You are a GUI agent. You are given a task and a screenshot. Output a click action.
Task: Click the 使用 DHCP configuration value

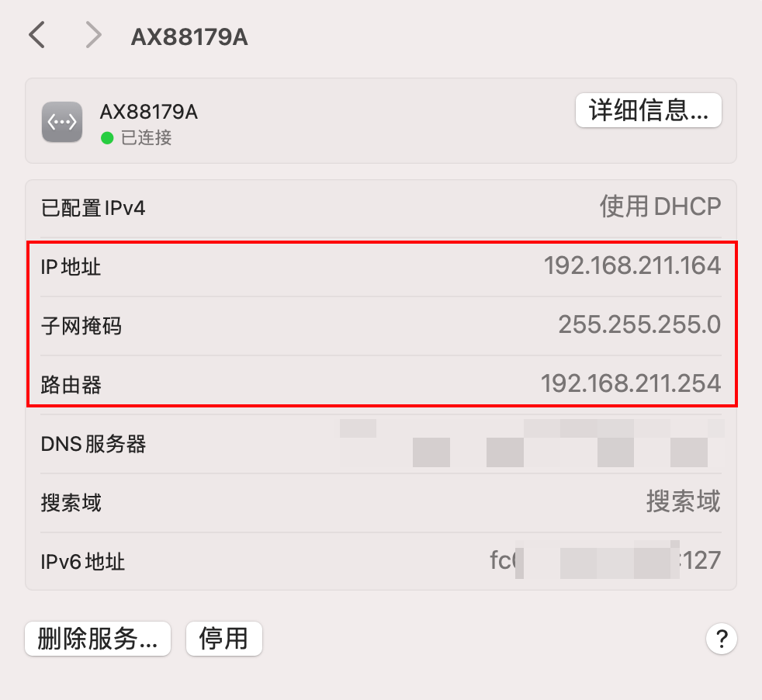coord(660,207)
